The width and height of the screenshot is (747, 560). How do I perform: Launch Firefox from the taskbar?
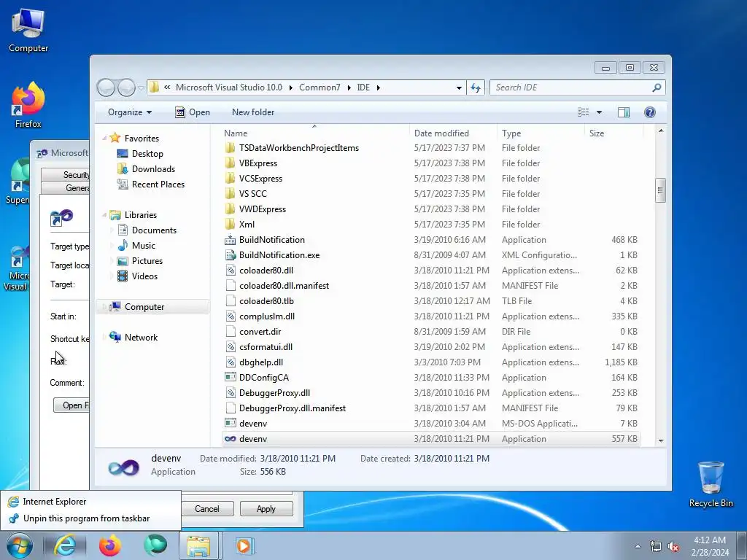[110, 545]
